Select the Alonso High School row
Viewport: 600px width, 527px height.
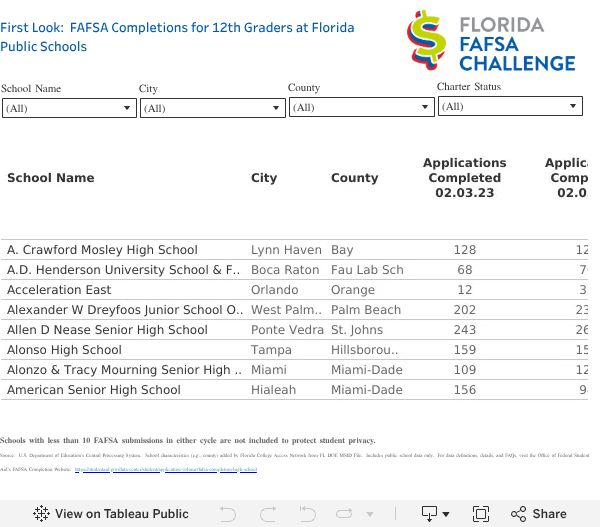click(x=294, y=349)
